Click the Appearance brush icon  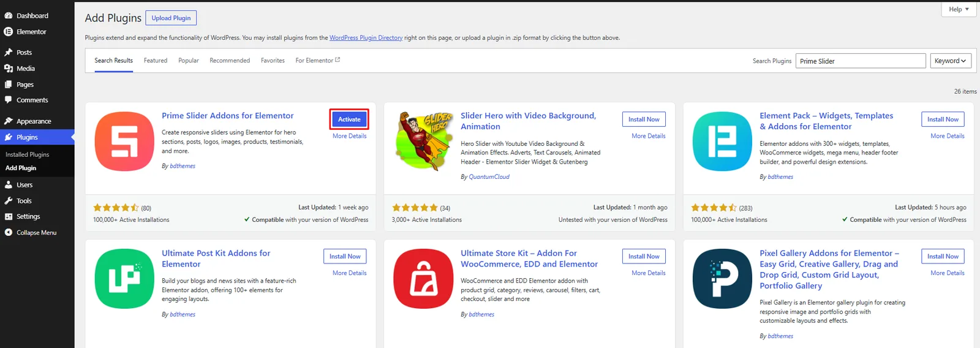9,121
